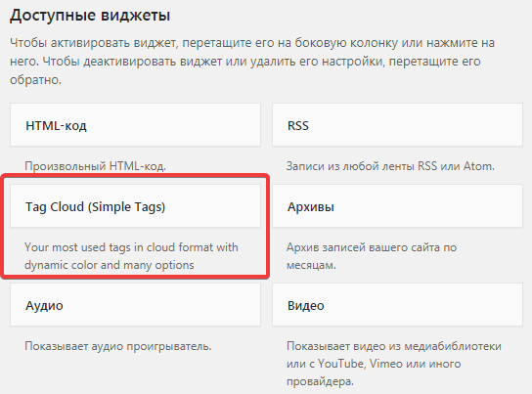532x394 pixels.
Task: Pick the Видео widget
Action: tap(397, 305)
